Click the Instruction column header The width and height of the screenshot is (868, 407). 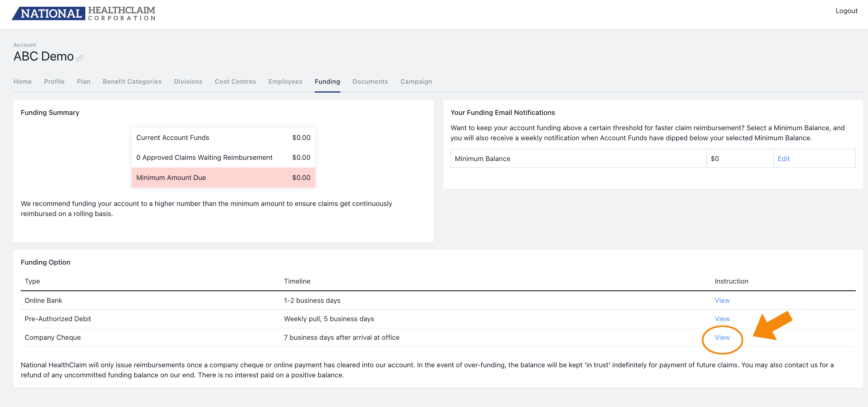point(731,281)
